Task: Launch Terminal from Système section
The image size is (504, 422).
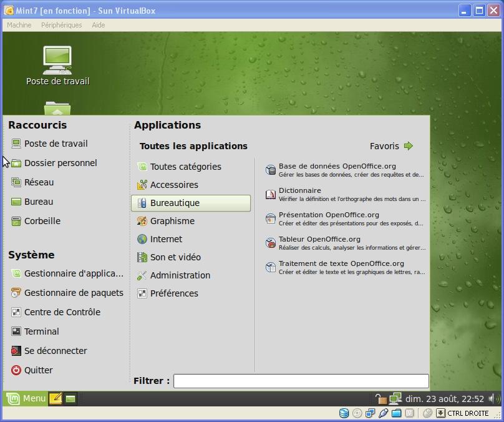Action: click(35, 331)
